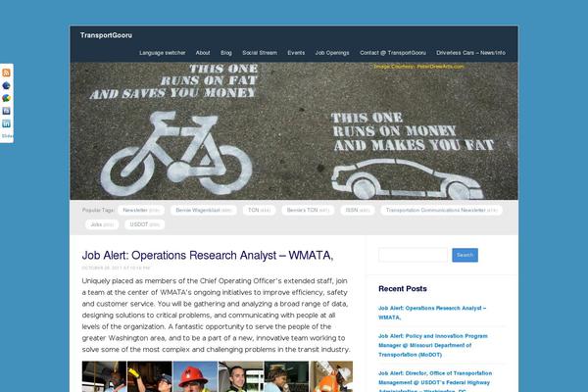Image resolution: width=588 pixels, height=392 pixels.
Task: Select the Jobs popular tag
Action: pos(102,224)
